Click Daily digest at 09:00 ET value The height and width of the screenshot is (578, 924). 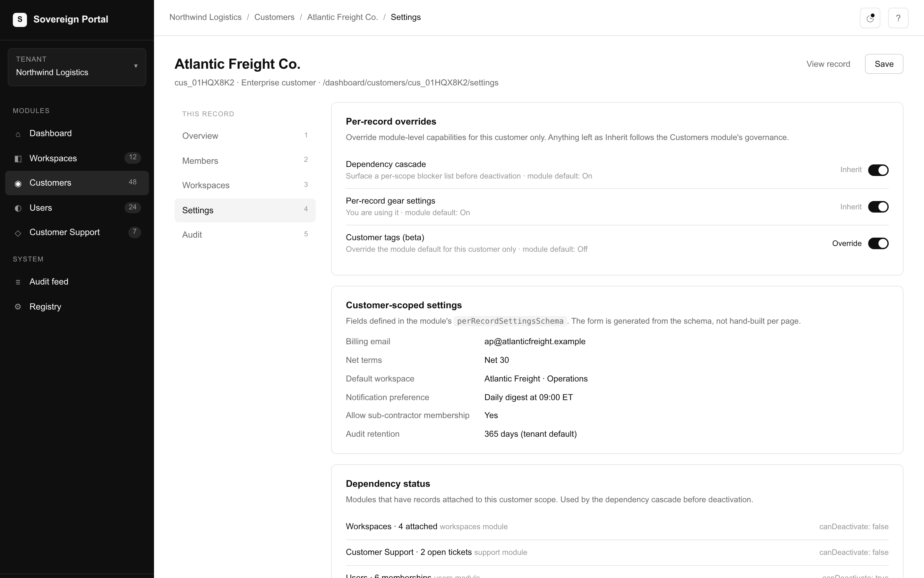click(x=528, y=397)
